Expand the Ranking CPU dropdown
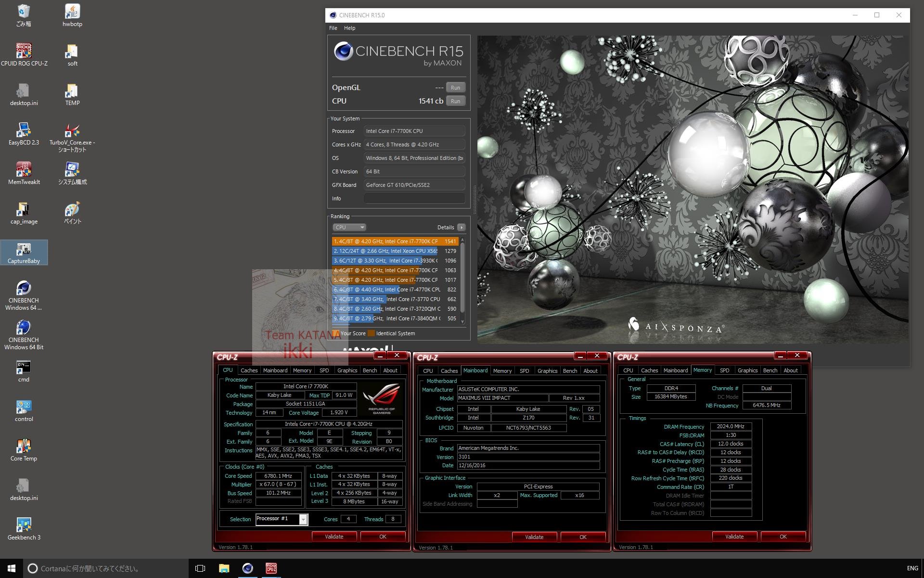This screenshot has height=578, width=924. click(349, 227)
